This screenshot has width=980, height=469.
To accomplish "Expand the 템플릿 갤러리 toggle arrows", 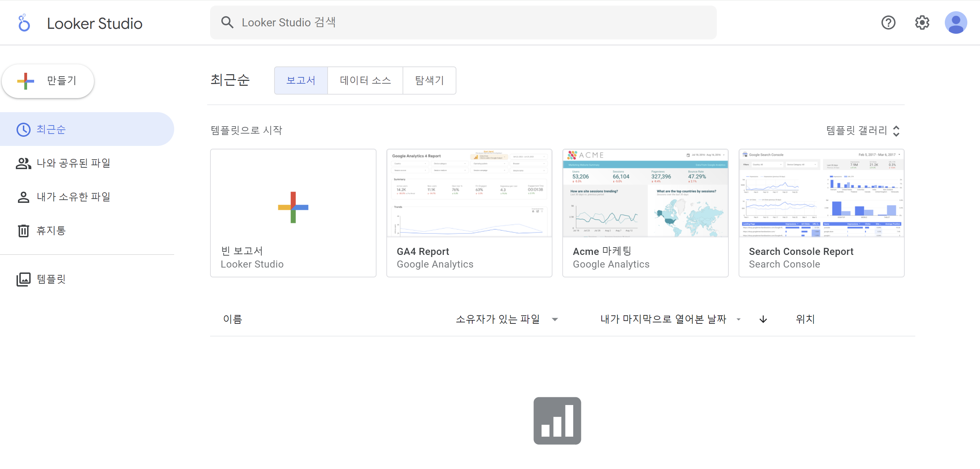I will click(896, 131).
